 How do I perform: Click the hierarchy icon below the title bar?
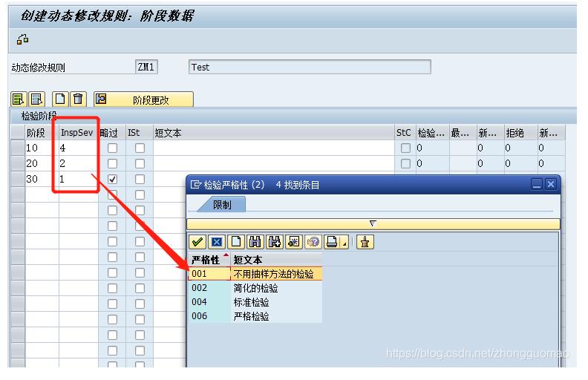point(22,39)
